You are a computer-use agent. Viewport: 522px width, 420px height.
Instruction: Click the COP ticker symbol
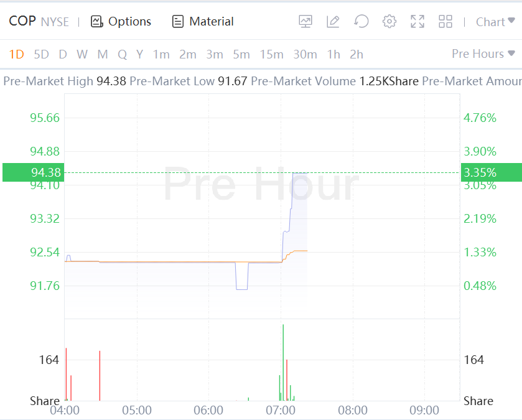[x=22, y=21]
